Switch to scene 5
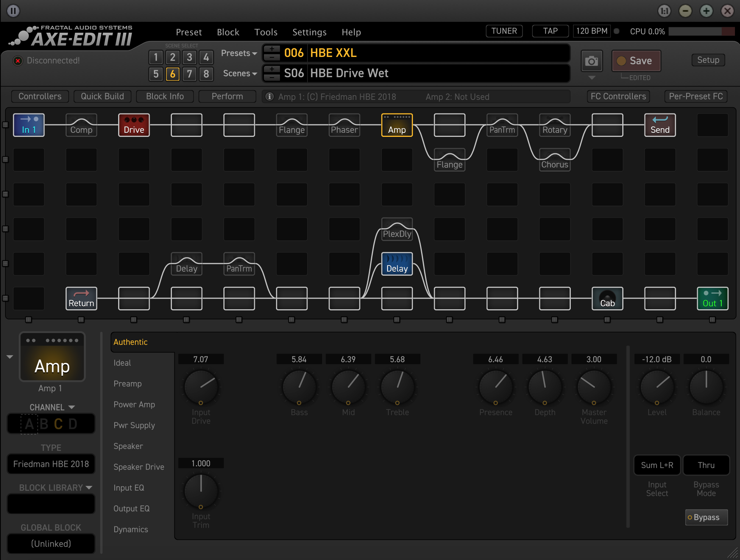This screenshot has height=560, width=740. pos(156,74)
